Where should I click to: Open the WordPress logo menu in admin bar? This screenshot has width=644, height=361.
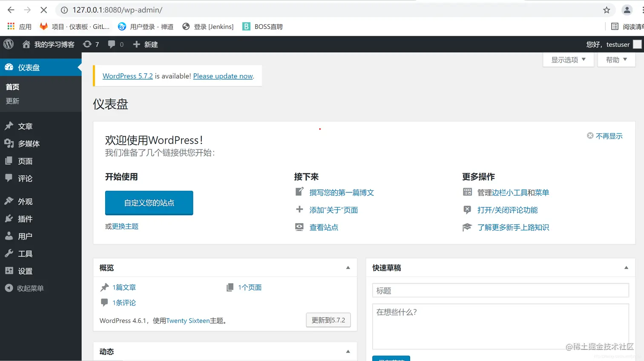(8, 44)
